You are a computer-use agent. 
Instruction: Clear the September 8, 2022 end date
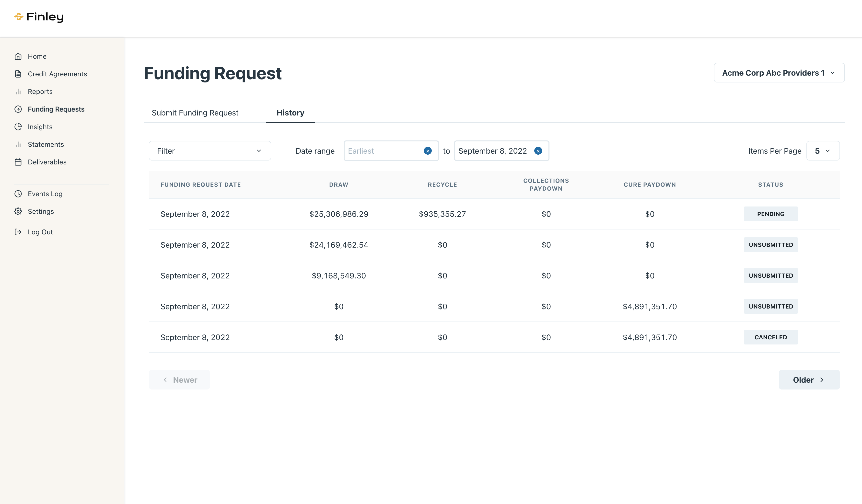[538, 151]
